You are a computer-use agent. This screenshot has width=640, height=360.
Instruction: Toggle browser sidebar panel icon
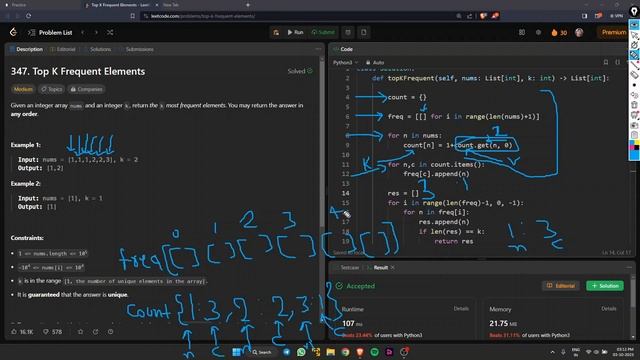click(584, 16)
